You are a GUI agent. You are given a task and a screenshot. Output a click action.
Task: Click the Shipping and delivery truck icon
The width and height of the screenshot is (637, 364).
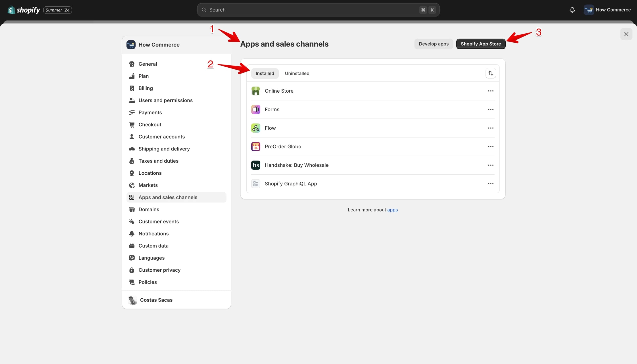[132, 149]
